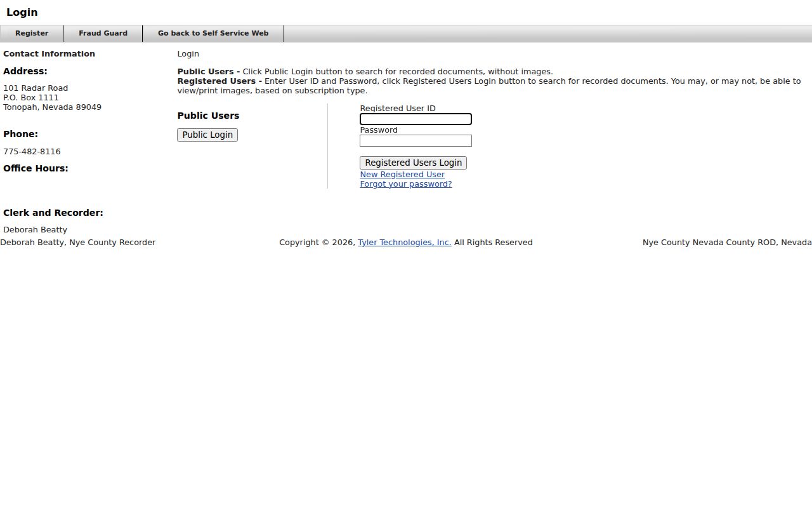Go back to Self Service Web

click(213, 33)
